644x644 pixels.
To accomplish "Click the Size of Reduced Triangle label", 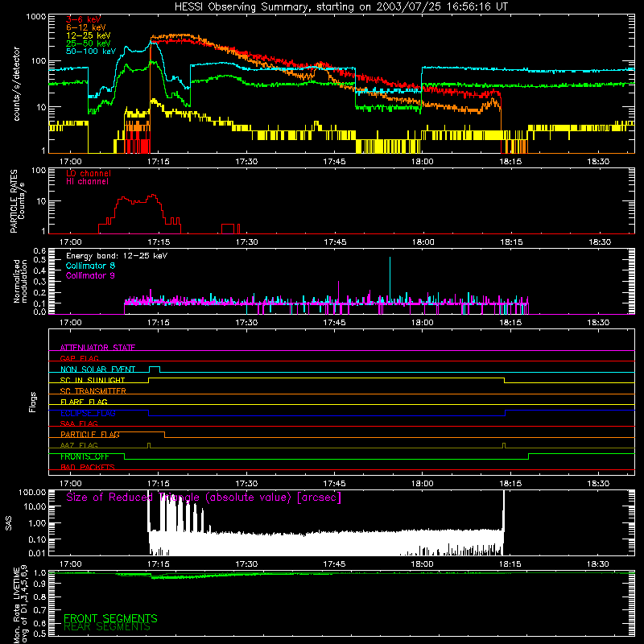I will coord(204,497).
